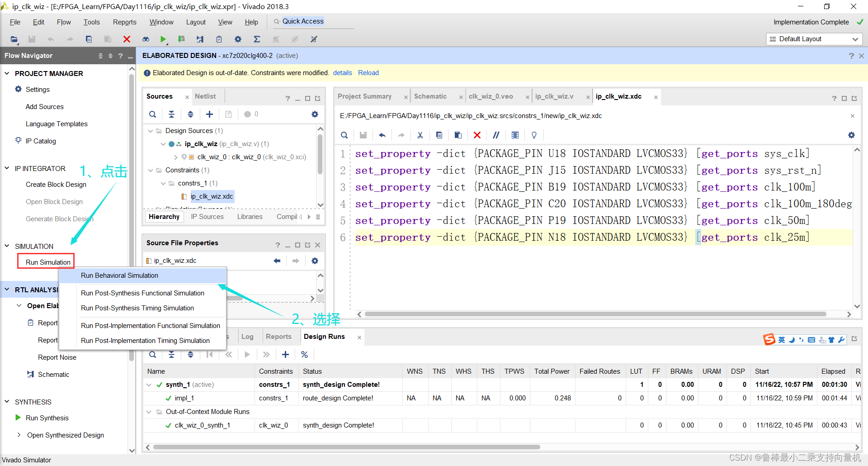Click the editor search magnifier icon
The image size is (868, 466).
[x=344, y=135]
